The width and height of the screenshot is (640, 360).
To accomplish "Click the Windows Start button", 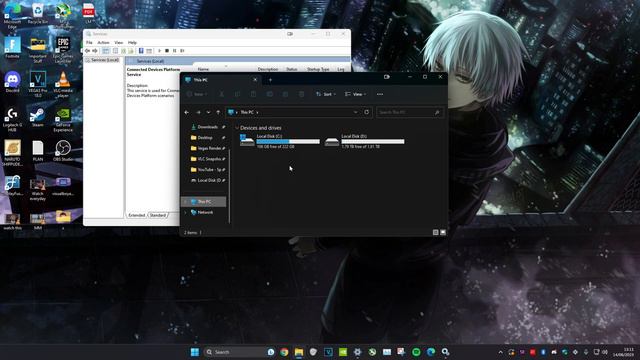I will [195, 352].
